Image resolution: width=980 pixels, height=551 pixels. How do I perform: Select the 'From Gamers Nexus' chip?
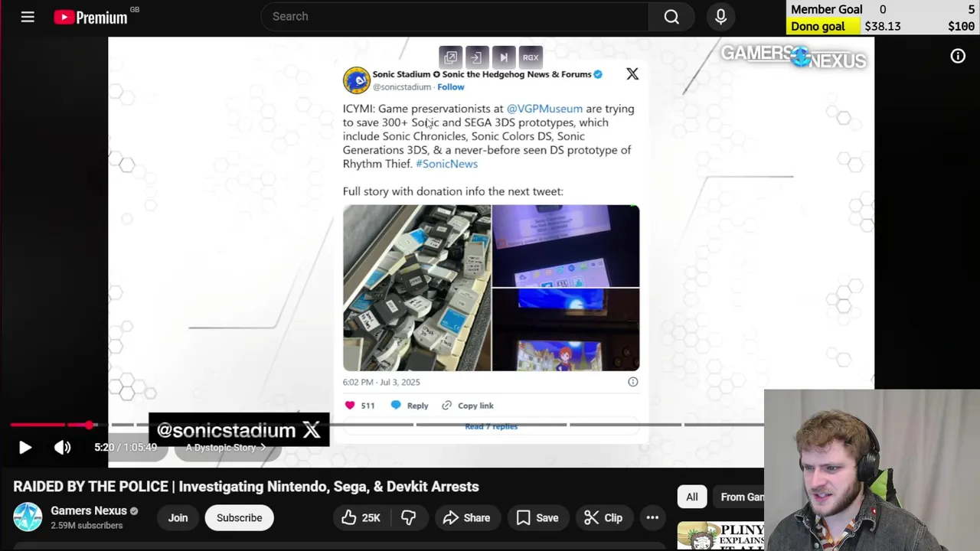(x=739, y=497)
